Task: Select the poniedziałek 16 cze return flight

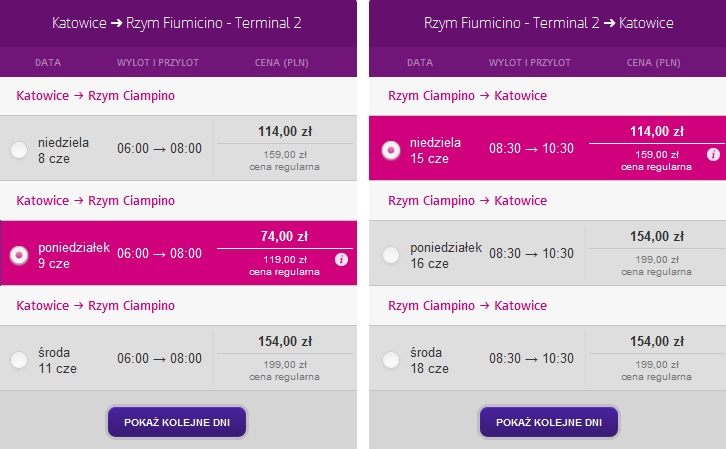Action: [x=391, y=255]
